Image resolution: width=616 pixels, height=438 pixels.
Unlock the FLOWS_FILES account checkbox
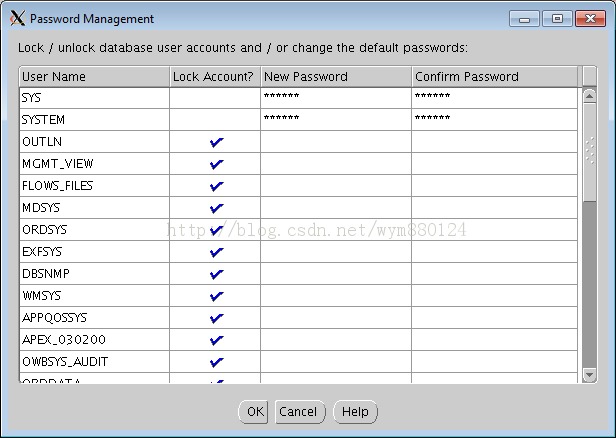click(x=216, y=186)
